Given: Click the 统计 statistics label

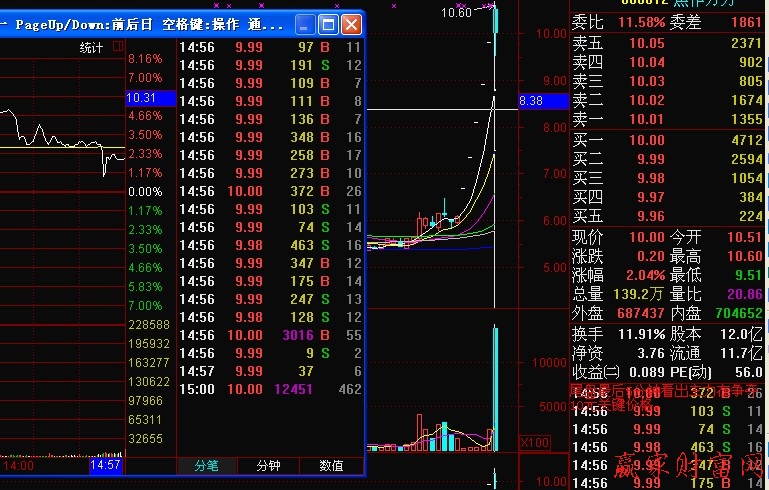Looking at the screenshot, I should coord(91,47).
